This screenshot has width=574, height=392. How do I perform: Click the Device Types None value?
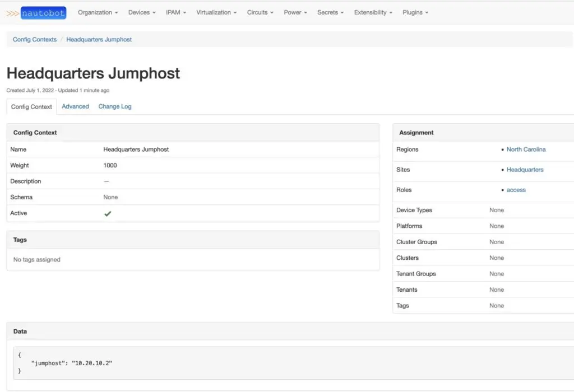click(497, 210)
